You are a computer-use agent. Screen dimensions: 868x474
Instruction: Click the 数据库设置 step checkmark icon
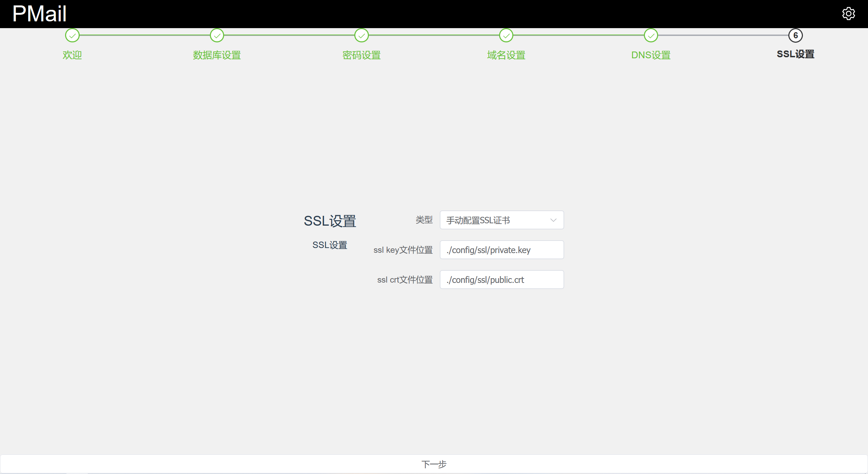(x=217, y=35)
